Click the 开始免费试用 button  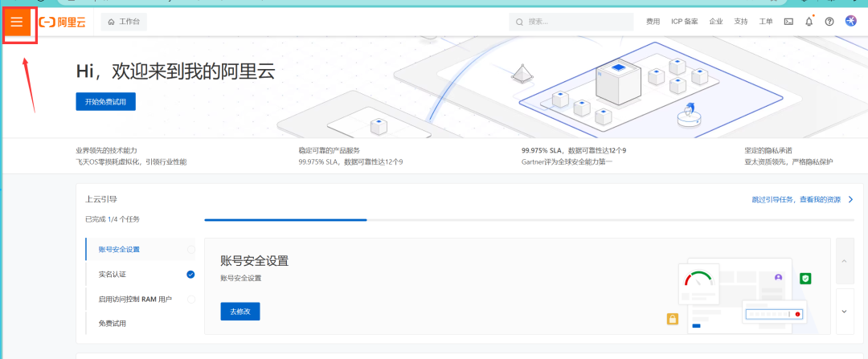click(106, 102)
